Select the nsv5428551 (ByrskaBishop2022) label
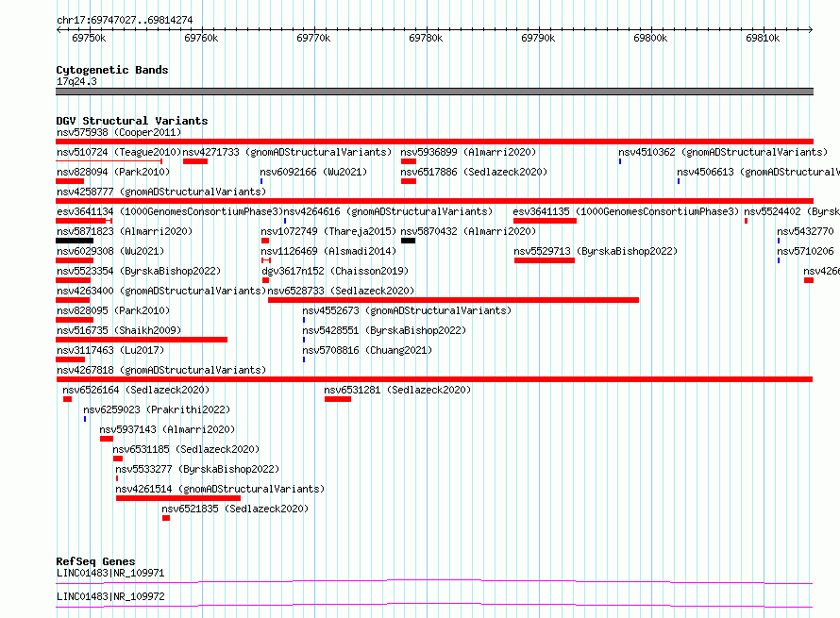This screenshot has width=840, height=618. (x=384, y=330)
